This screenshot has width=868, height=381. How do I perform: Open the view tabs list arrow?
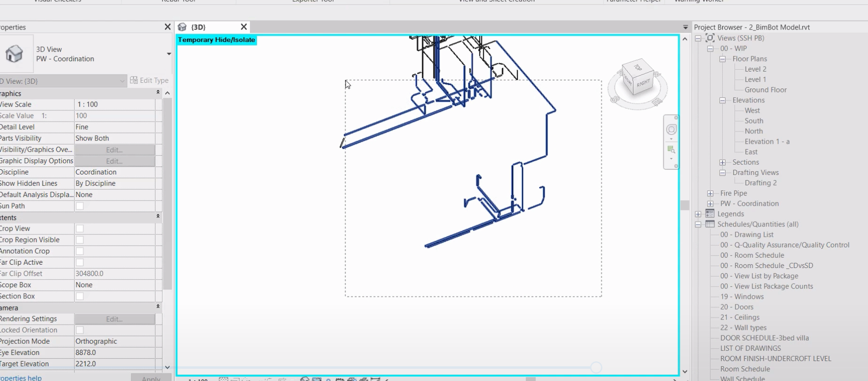pos(685,27)
